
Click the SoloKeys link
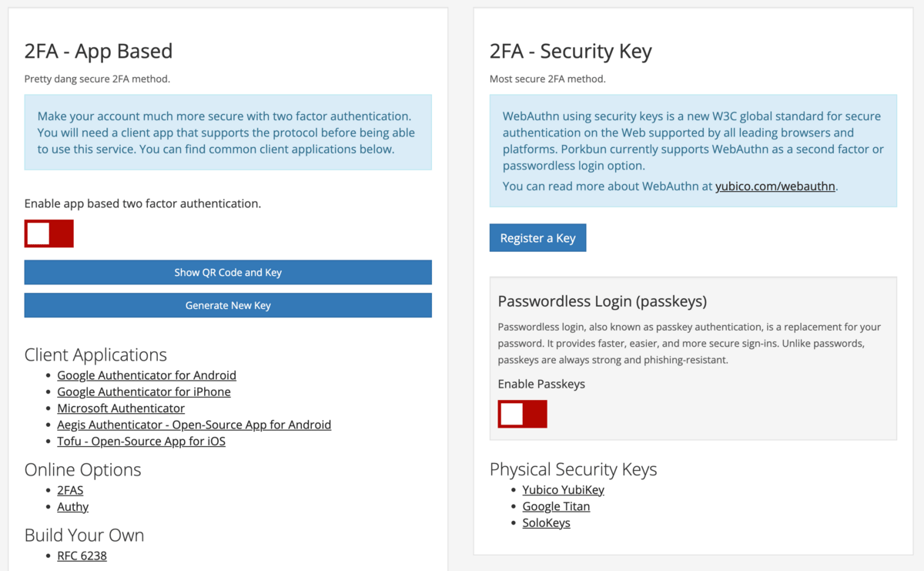tap(546, 523)
